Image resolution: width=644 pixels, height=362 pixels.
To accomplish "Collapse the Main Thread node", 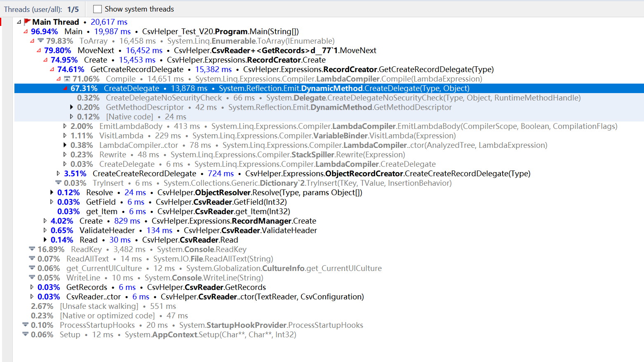I will (x=19, y=22).
